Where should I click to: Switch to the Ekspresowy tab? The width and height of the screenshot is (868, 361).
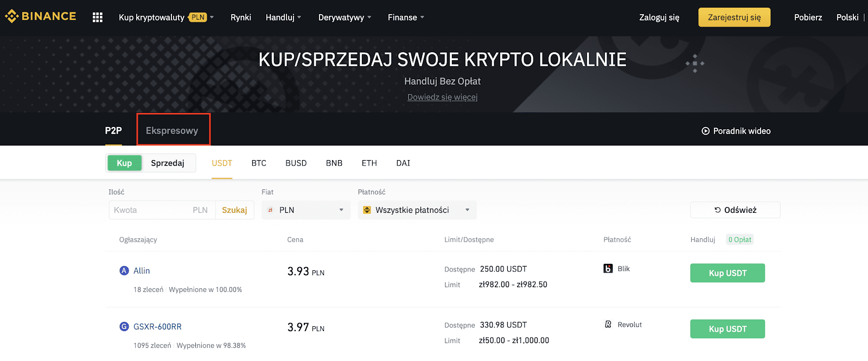(x=172, y=130)
